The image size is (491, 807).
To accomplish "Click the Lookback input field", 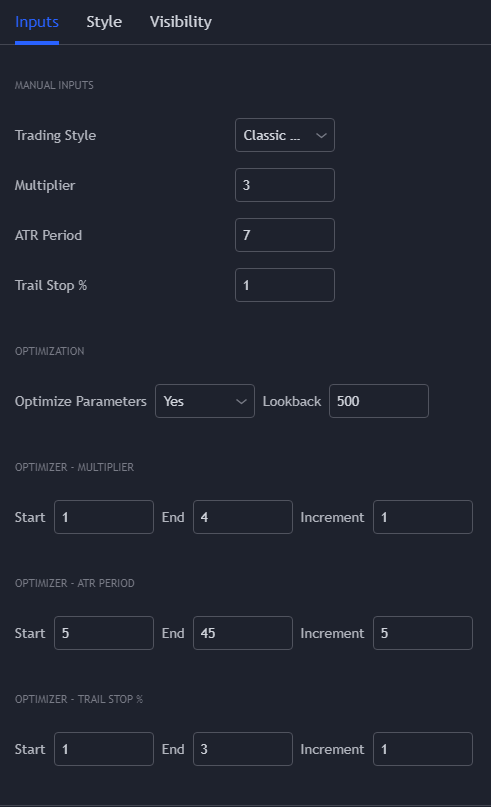I will click(x=379, y=401).
